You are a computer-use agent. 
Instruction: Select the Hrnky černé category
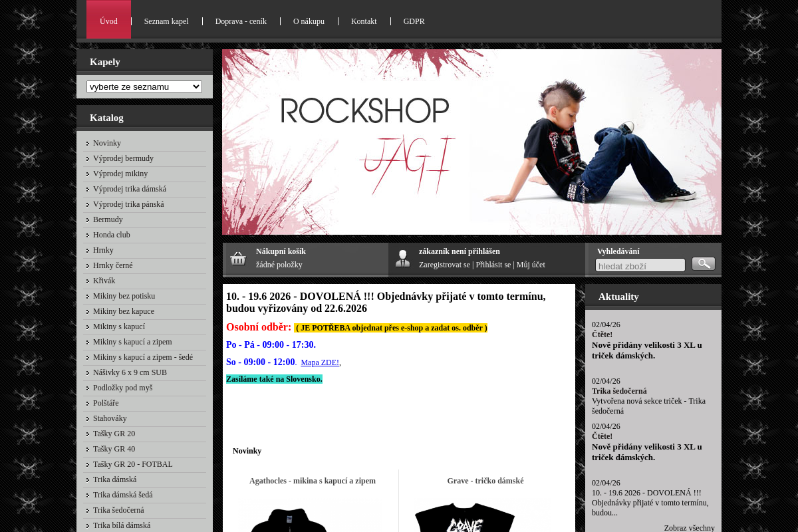pos(113,265)
